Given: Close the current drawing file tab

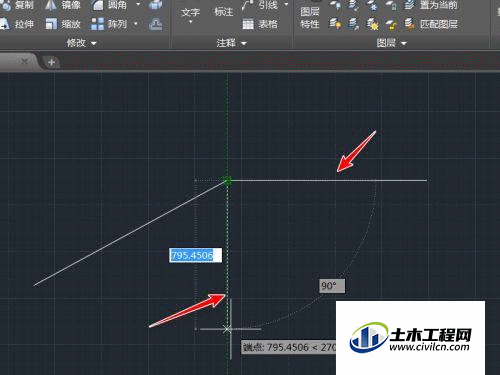Looking at the screenshot, I should (24, 61).
